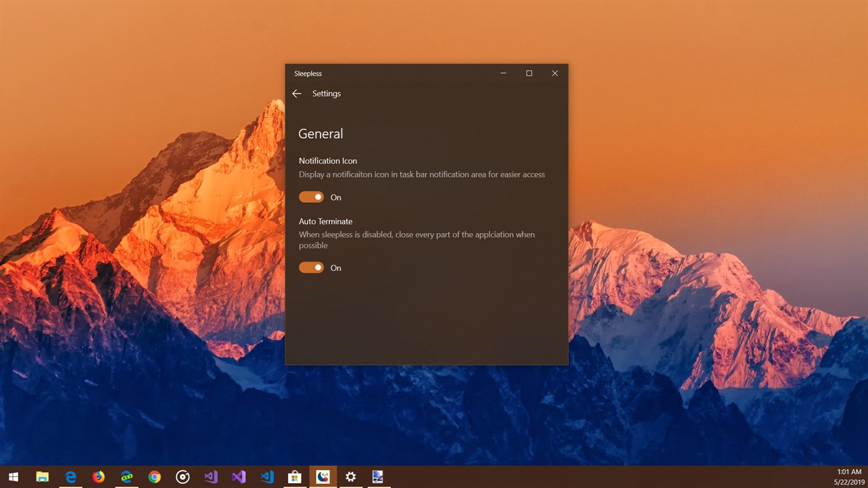Open the Sleepless app icon in the taskbar
This screenshot has height=488, width=868.
pyautogui.click(x=322, y=476)
